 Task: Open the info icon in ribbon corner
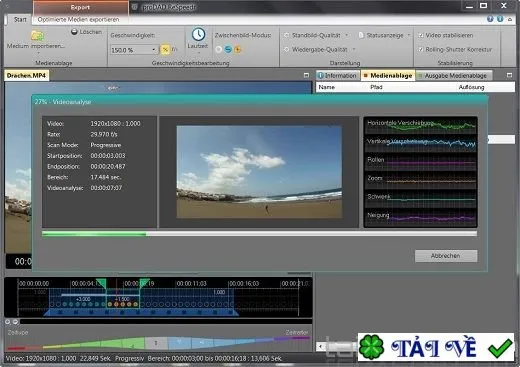coord(500,19)
